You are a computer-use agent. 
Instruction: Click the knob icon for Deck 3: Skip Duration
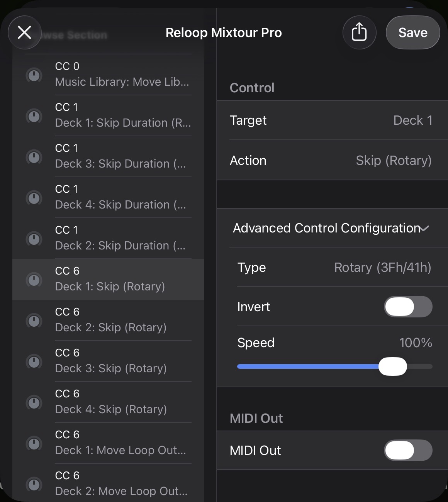(34, 157)
